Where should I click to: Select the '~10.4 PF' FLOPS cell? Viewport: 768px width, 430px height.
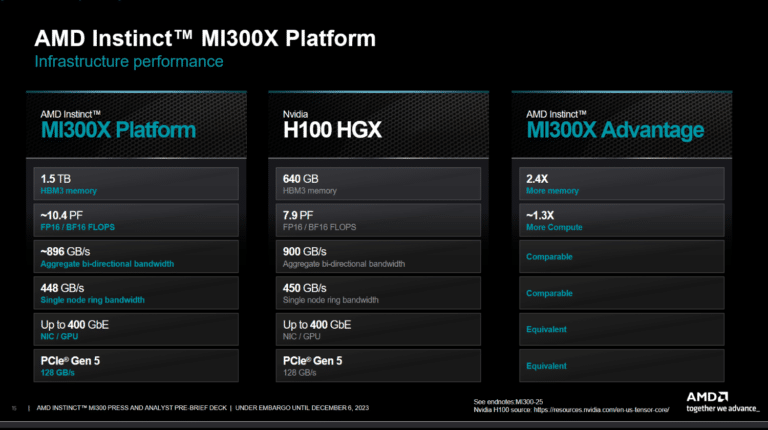pos(136,220)
